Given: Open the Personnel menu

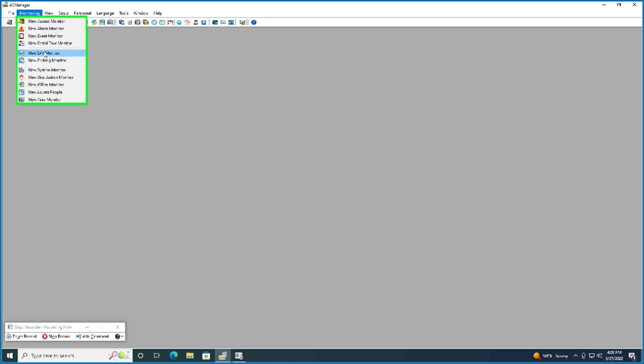Looking at the screenshot, I should (82, 13).
